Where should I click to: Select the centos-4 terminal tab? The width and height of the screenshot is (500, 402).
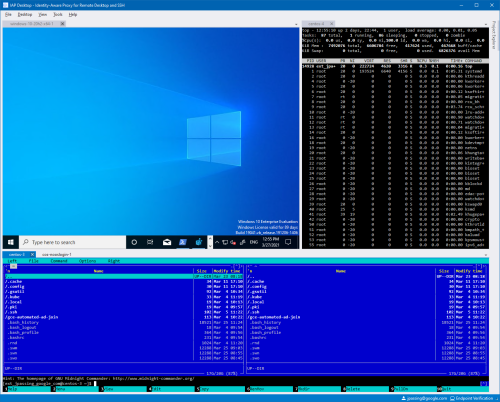click(x=316, y=24)
